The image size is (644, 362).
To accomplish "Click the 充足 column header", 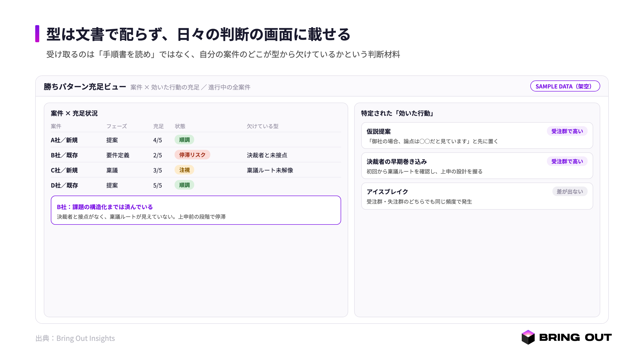I will coord(158,126).
